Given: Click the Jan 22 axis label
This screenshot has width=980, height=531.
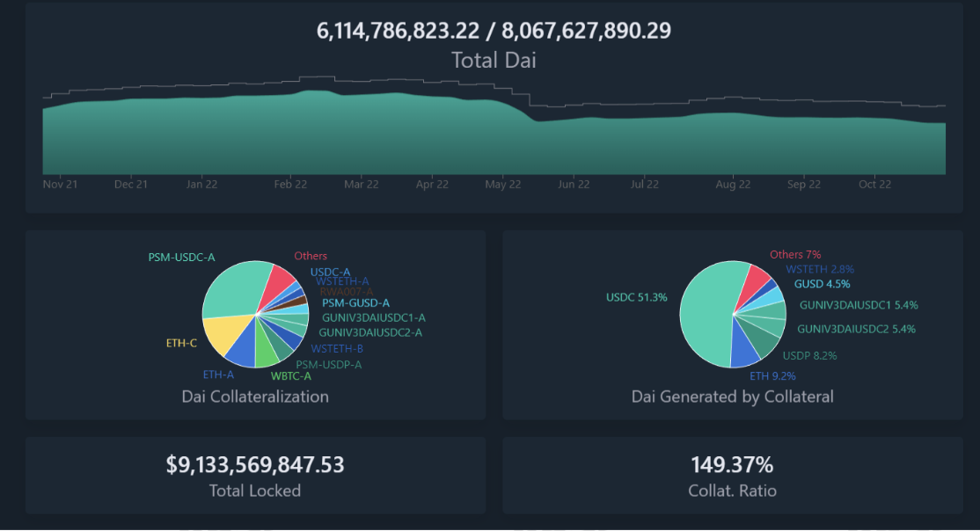Looking at the screenshot, I should click(x=201, y=185).
